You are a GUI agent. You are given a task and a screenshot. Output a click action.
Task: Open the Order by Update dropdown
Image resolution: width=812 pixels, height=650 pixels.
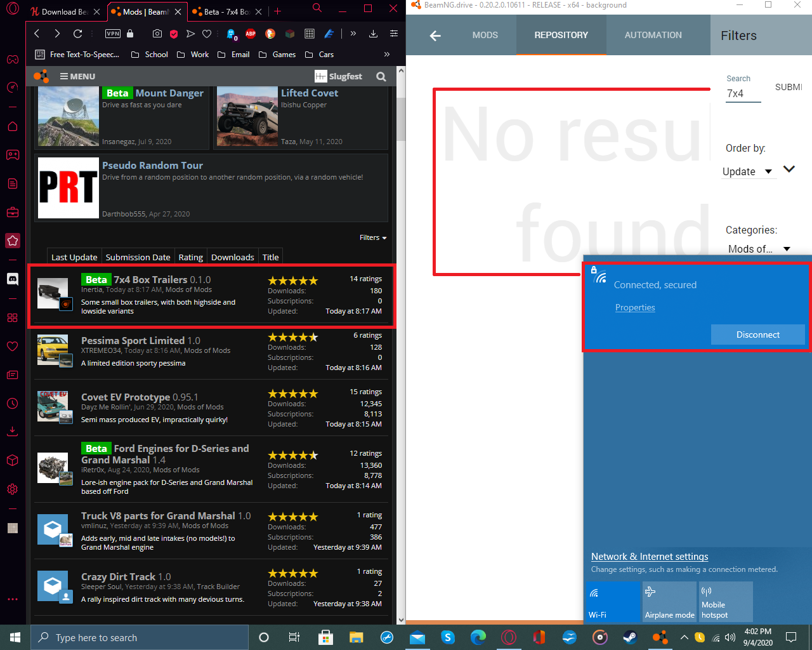[x=748, y=171]
